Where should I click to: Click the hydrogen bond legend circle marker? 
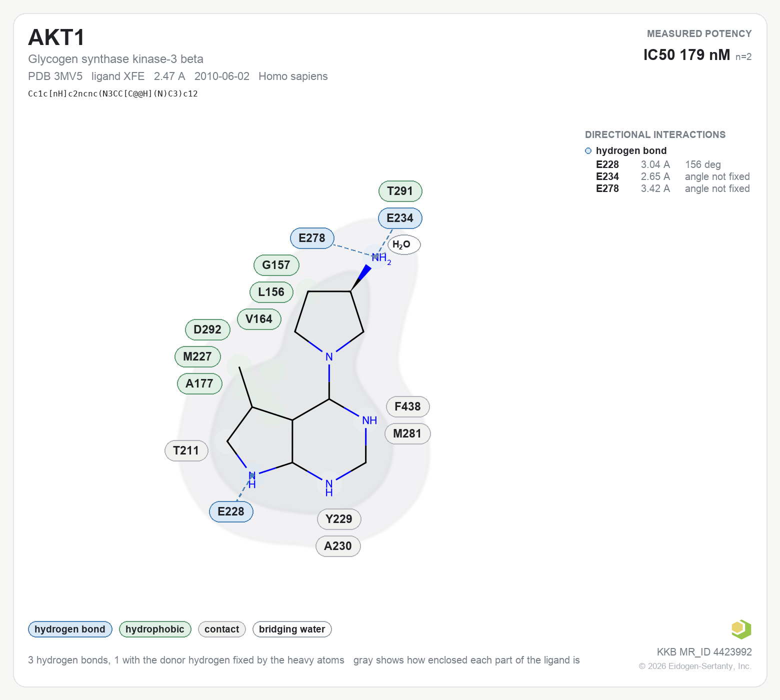[x=588, y=151]
